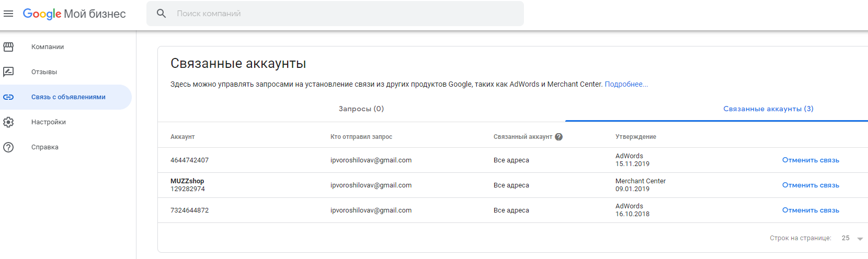Cancel link for account 4644742407
Screen dimensions: 868x259
pos(810,160)
